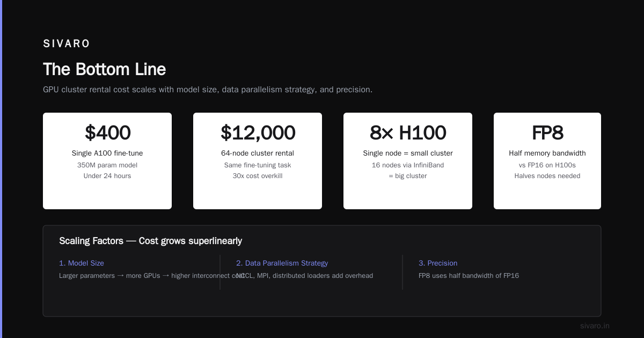The width and height of the screenshot is (644, 338).
Task: Open the 1. Model Size item
Action: point(82,263)
